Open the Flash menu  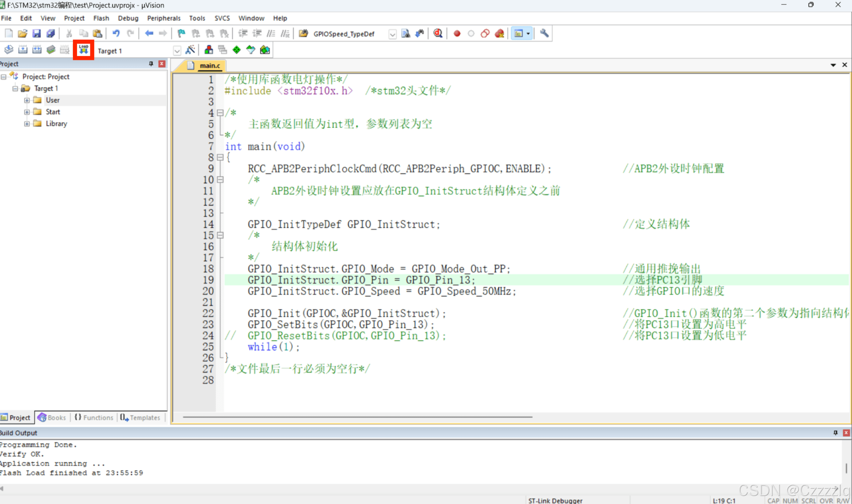click(x=101, y=18)
